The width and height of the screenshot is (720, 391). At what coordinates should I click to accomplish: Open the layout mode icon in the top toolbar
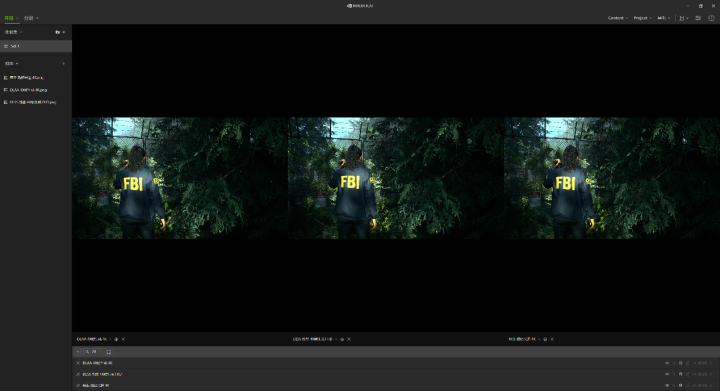pyautogui.click(x=682, y=18)
